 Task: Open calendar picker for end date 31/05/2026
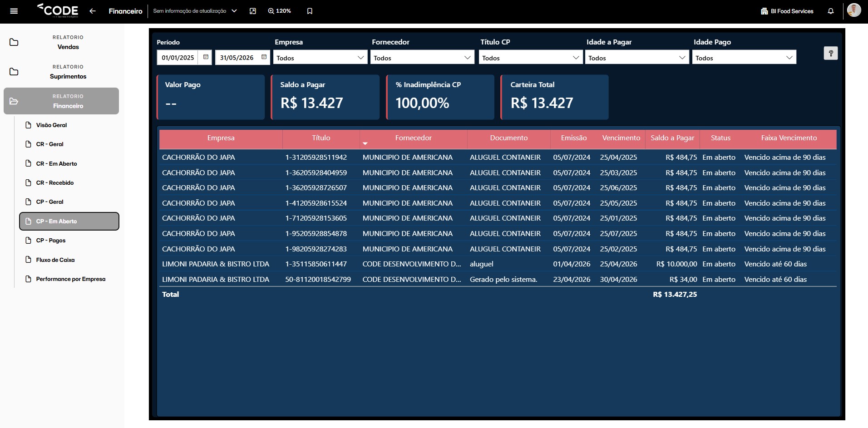tap(264, 57)
